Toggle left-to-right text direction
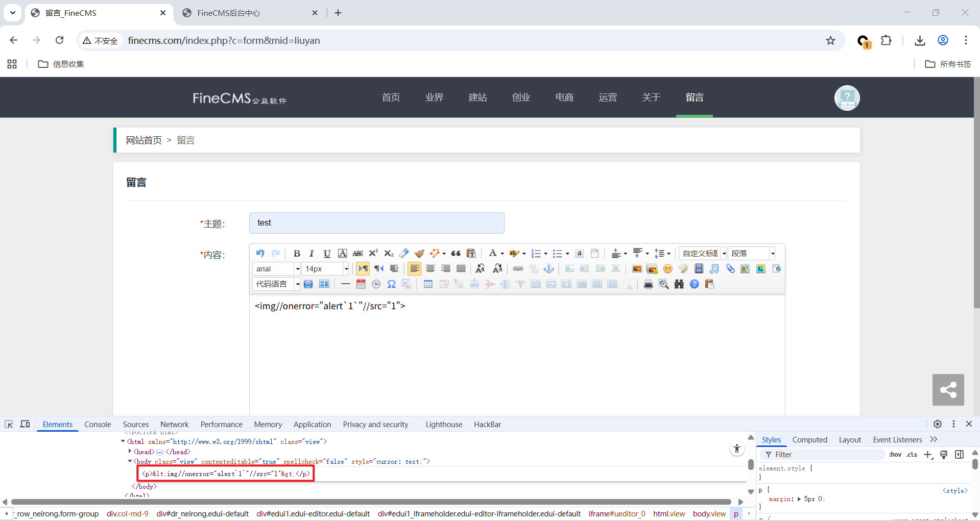The width and height of the screenshot is (980, 521). click(363, 269)
